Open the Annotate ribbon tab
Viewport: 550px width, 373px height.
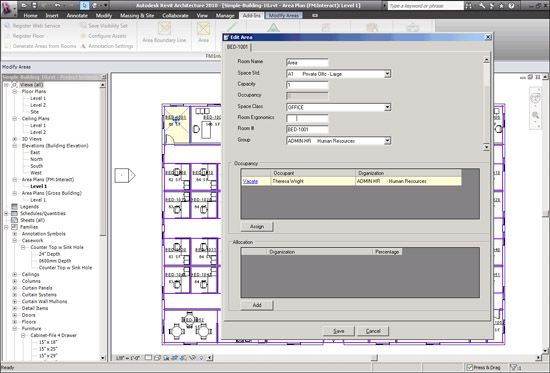tap(77, 15)
